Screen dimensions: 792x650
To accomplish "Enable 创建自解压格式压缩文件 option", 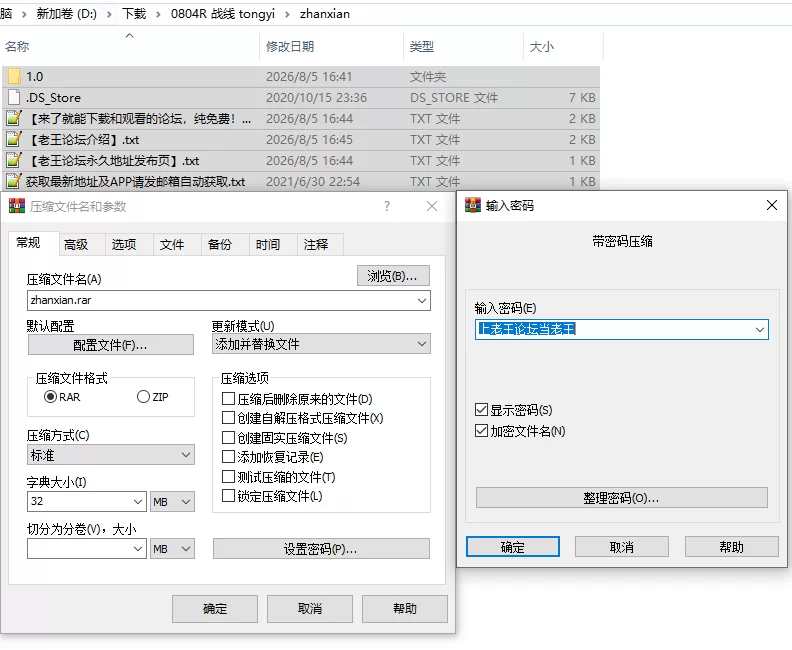I will pos(228,418).
